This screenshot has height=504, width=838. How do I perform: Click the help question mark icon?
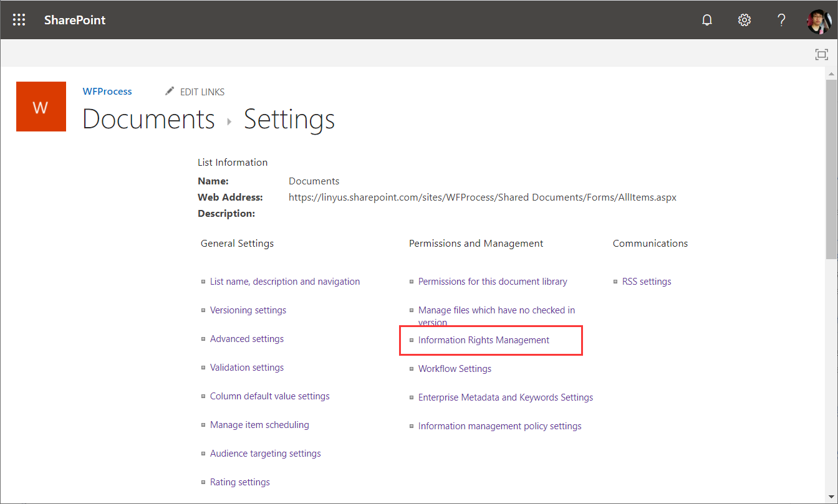(x=781, y=20)
